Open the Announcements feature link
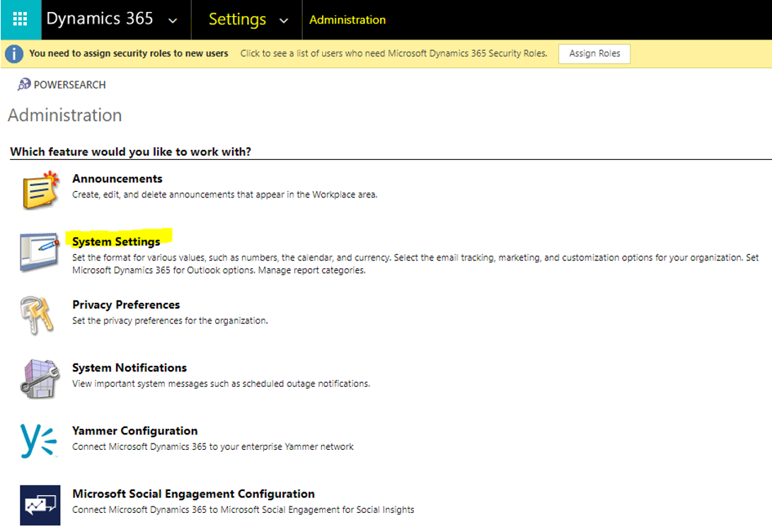This screenshot has width=772, height=532. [117, 179]
